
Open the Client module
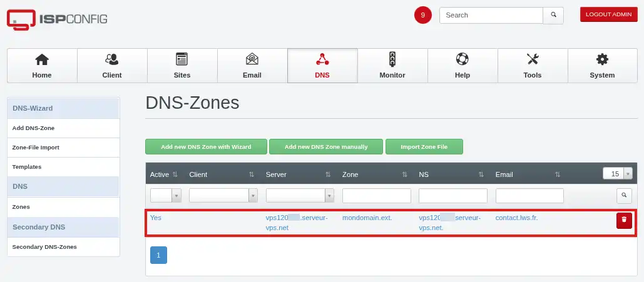coord(112,66)
